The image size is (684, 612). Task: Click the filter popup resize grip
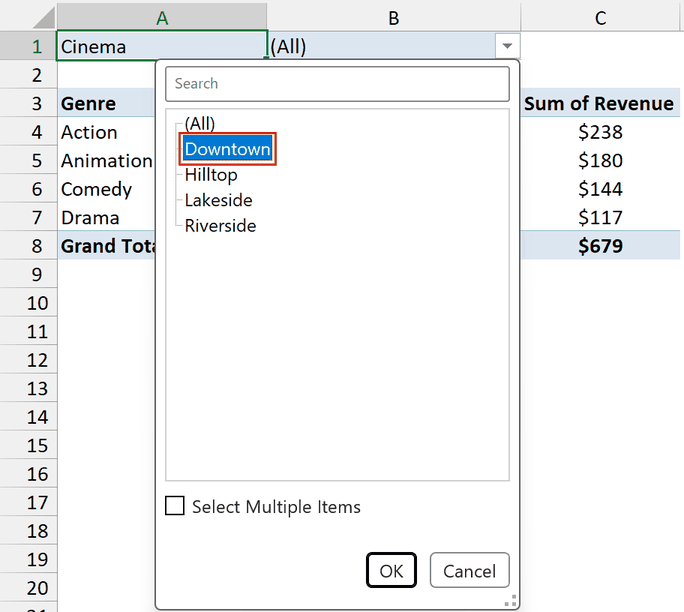coord(511,601)
